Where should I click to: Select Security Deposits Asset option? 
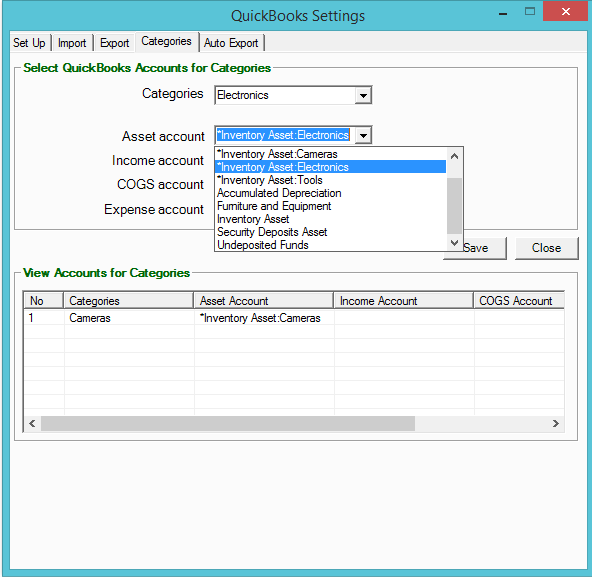(x=330, y=232)
